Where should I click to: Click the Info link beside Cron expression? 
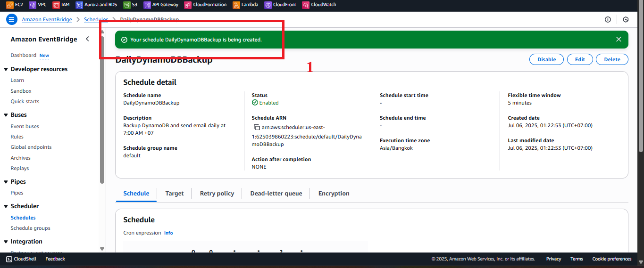(168, 233)
